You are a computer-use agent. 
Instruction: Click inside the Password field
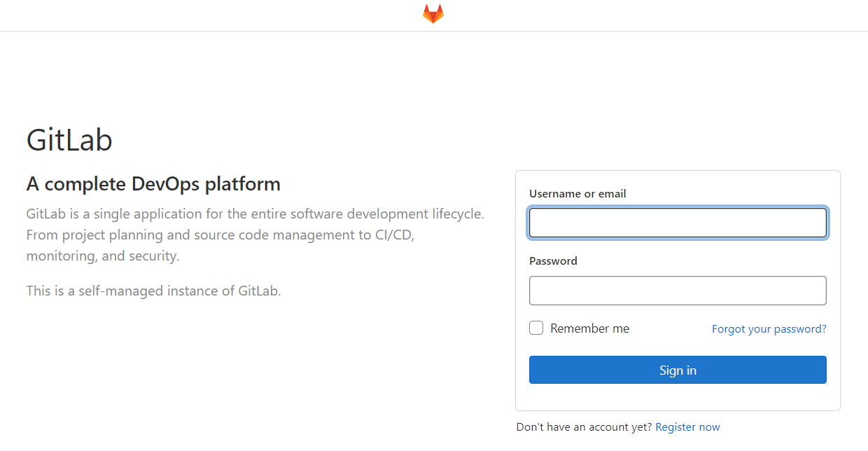click(677, 290)
